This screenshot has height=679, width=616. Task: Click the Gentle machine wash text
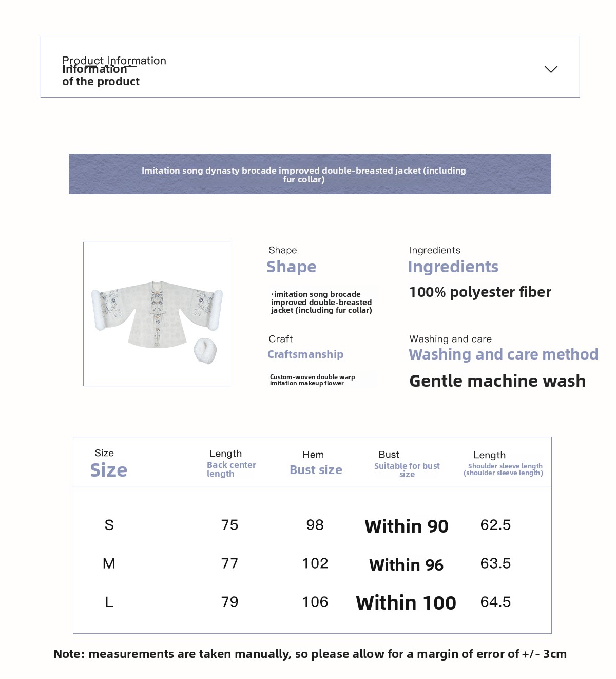coord(497,381)
